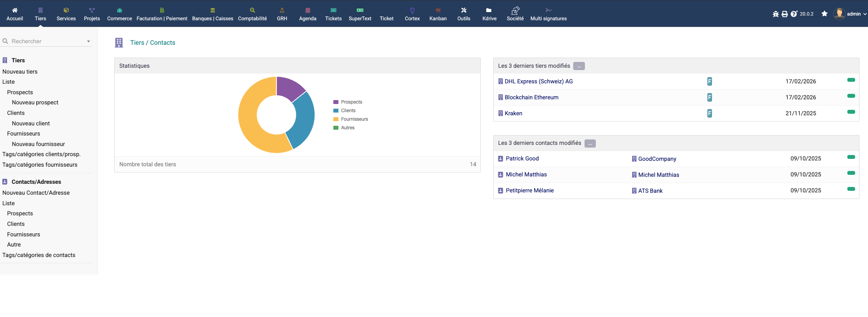Open the Blockchain Ethereum third-party link
The width and height of the screenshot is (868, 317).
[x=531, y=97]
